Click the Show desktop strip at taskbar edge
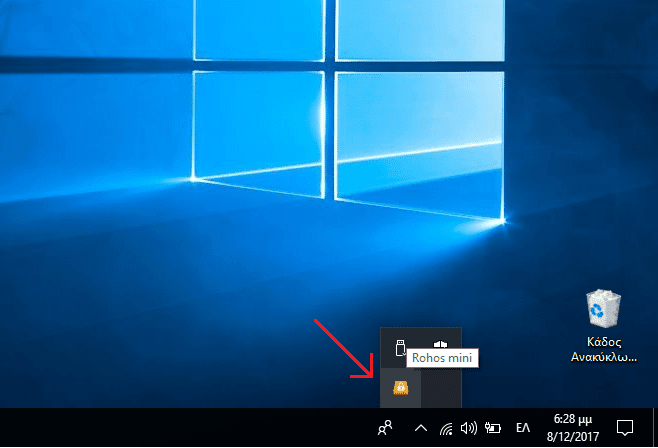The image size is (658, 448). pyautogui.click(x=655, y=427)
